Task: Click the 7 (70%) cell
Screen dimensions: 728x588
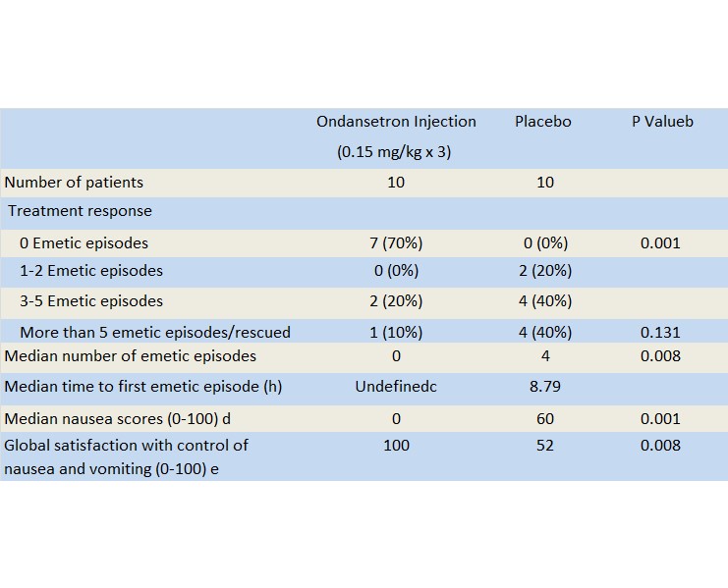Action: click(396, 242)
